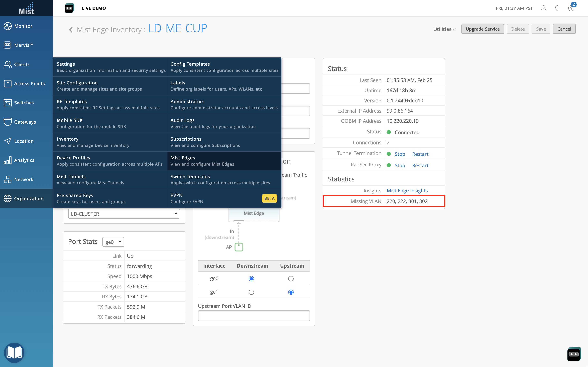Viewport: 588px width, 367px height.
Task: Click the Upgrade Service button
Action: [482, 29]
